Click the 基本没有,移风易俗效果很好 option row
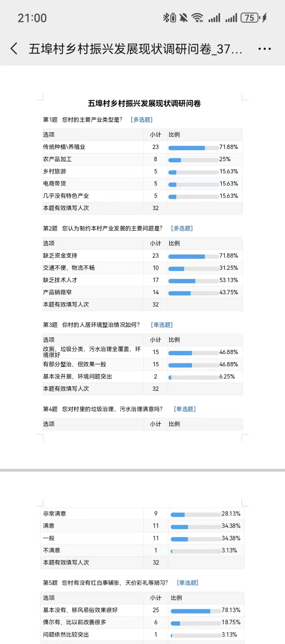Screen dimensions: 285x644 click(142, 610)
